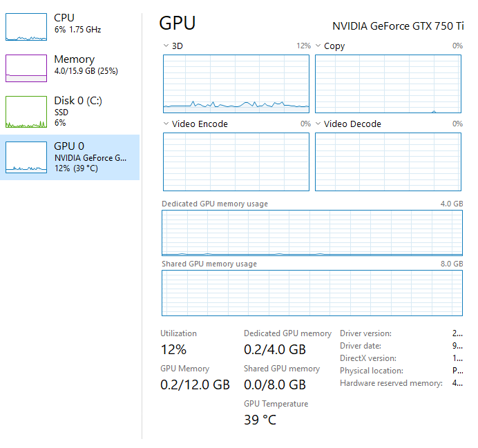Viewport: 478px width, 448px height.
Task: Select the CPU usage thumbnail graph
Action: 26,27
